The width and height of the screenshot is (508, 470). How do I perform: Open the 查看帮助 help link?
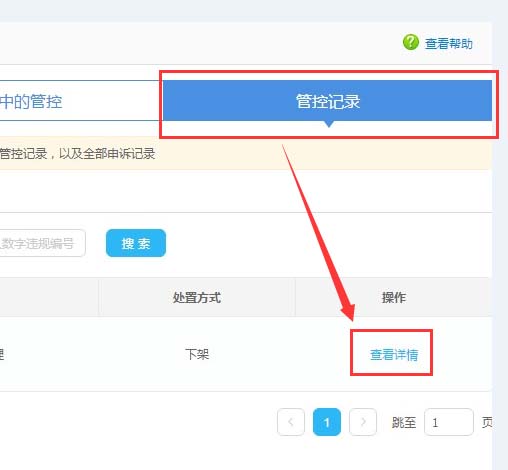tap(449, 44)
